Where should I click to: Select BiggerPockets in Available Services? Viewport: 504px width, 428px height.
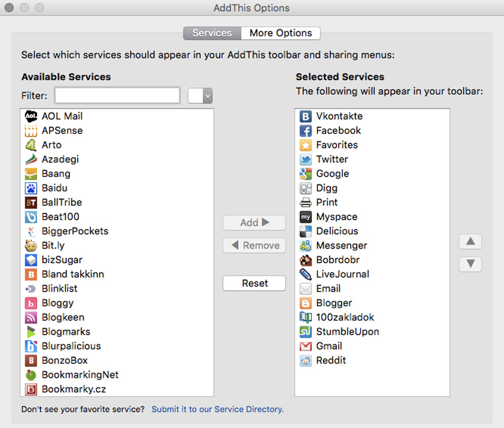117,231
